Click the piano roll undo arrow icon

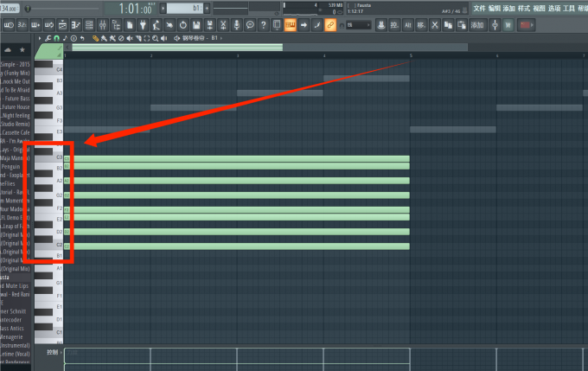coord(82,38)
